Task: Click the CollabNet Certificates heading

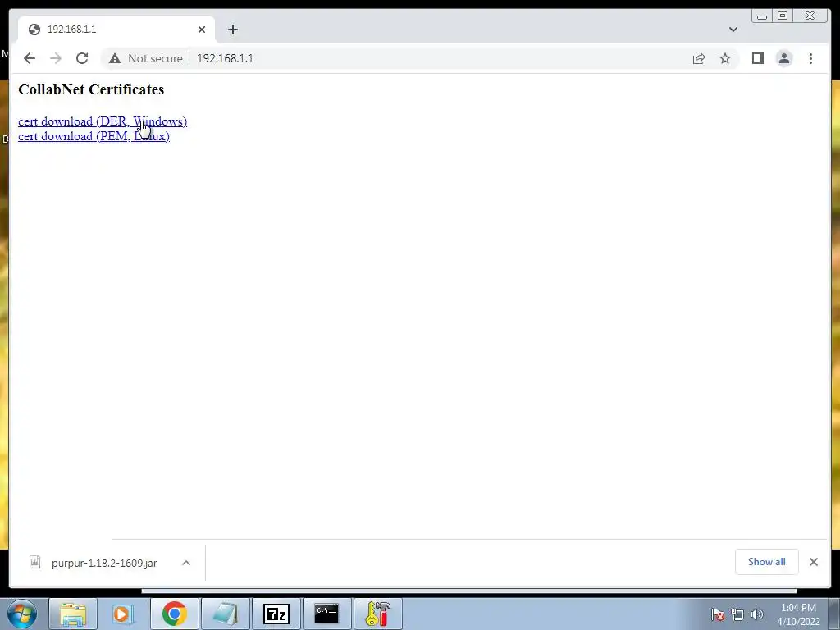Action: 91,89
